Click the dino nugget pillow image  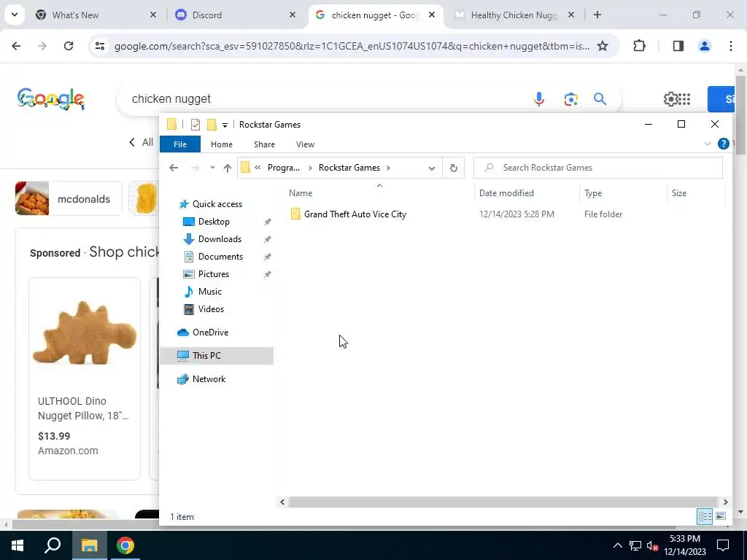85,332
